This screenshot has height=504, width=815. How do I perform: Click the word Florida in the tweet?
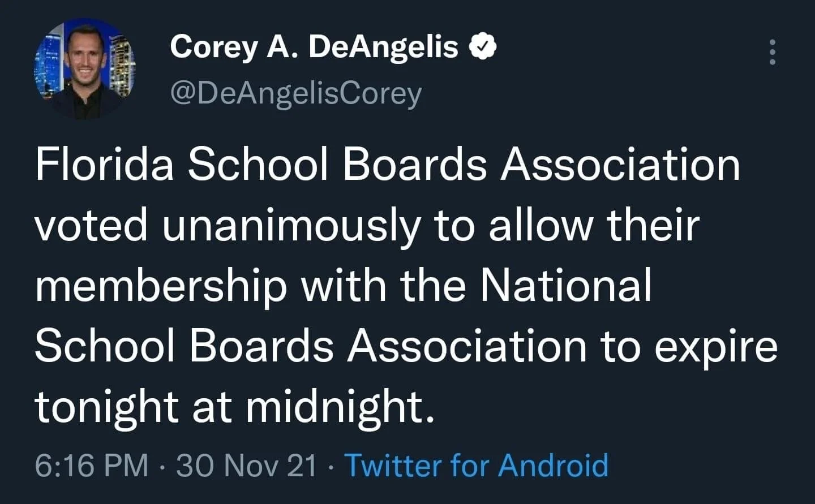105,165
